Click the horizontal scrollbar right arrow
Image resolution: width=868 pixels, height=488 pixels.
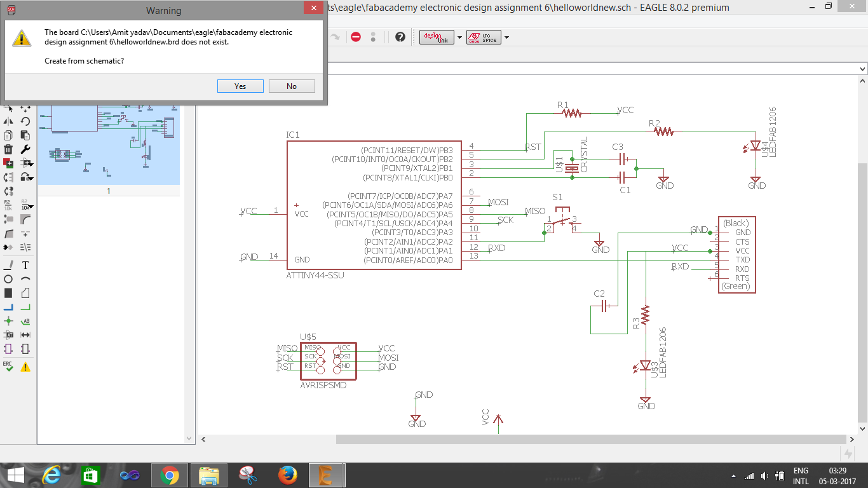pos(852,439)
